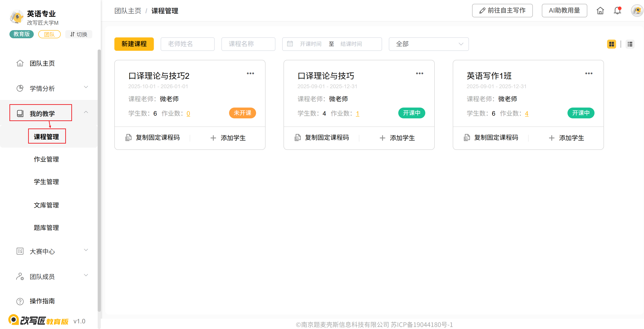Open more options on 口译理论与技巧2 card
644x329 pixels.
[250, 74]
